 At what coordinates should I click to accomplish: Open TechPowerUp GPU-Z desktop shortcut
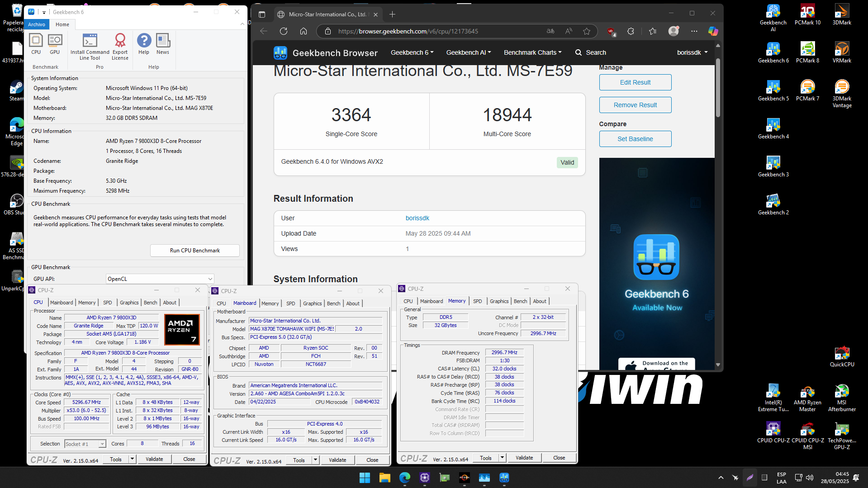pos(842,436)
